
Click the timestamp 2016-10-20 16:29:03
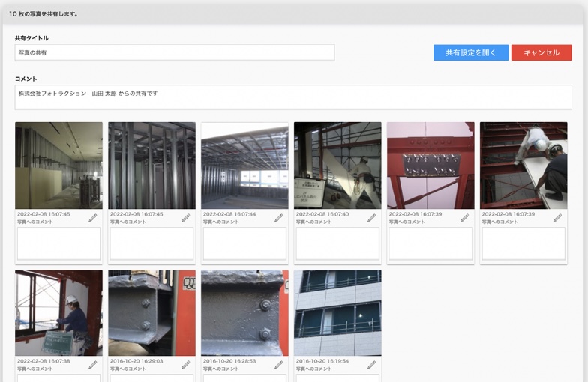136,361
